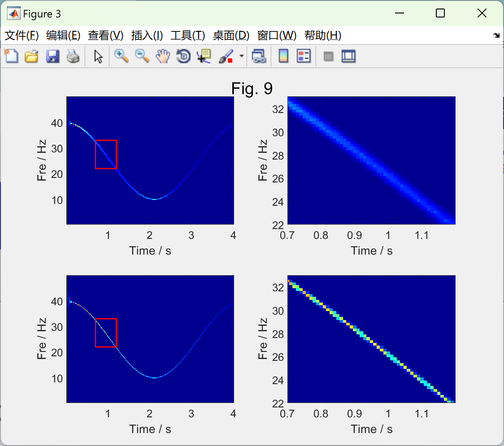Click 'Fre / Hz' label of top-left plot
This screenshot has width=504, height=446.
point(42,160)
